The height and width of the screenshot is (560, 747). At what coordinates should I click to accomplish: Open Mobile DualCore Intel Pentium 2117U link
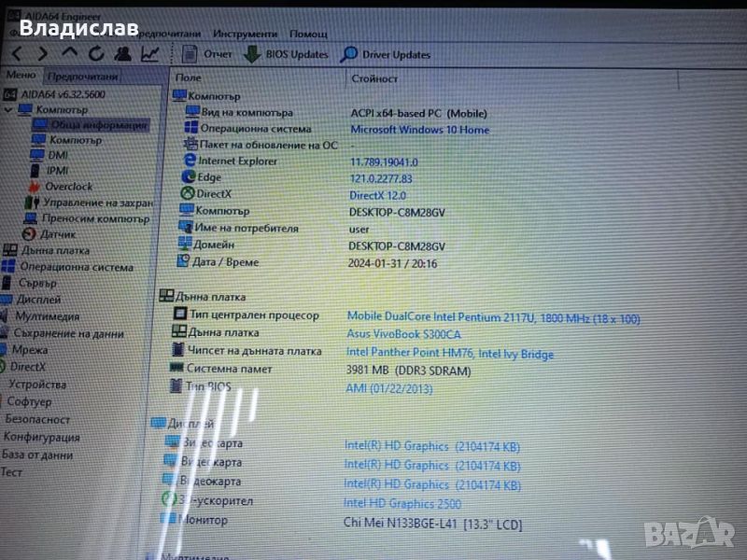coord(494,317)
